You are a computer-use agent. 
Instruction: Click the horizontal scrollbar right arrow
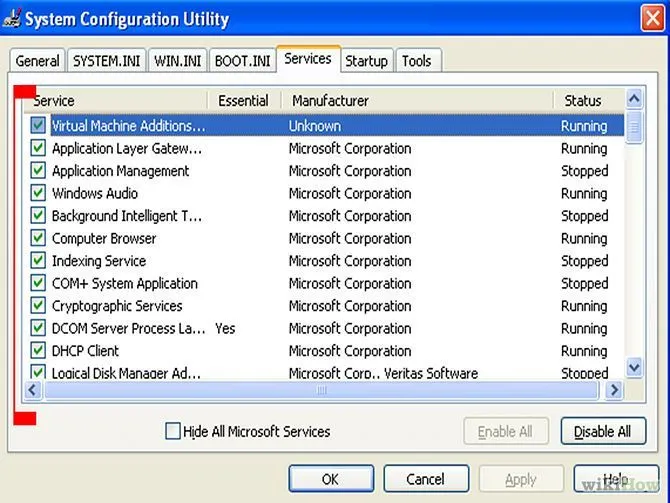[x=614, y=390]
